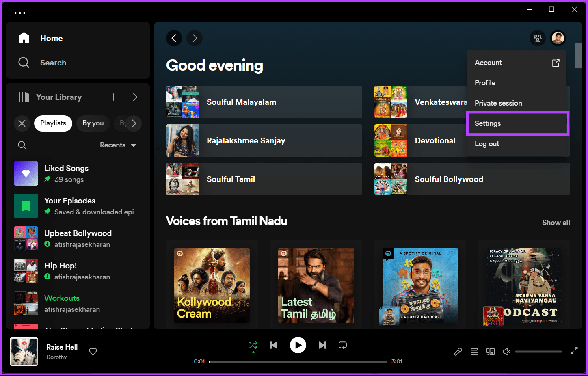588x376 pixels.
Task: Open the Soulful Malayalam shortcut
Action: 264,102
